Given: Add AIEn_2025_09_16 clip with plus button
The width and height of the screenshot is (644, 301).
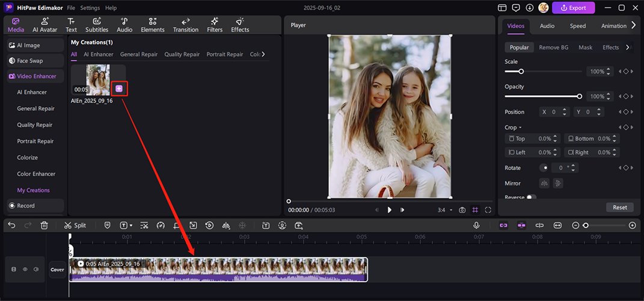Looking at the screenshot, I should (x=119, y=89).
